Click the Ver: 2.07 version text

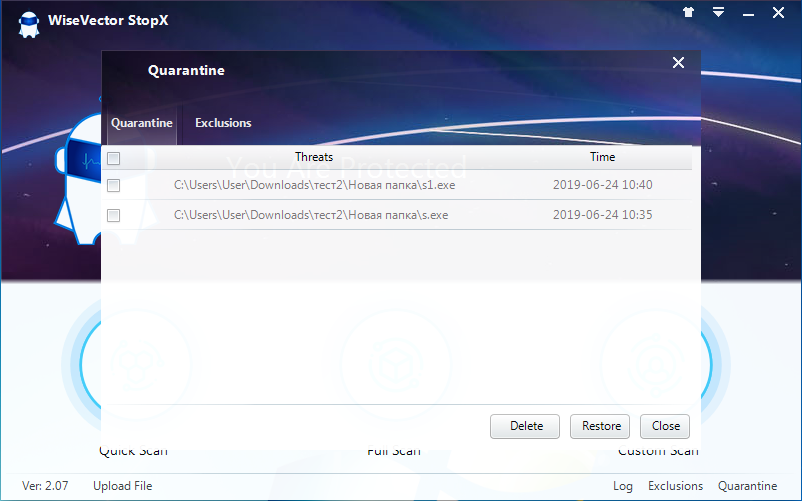coord(45,486)
